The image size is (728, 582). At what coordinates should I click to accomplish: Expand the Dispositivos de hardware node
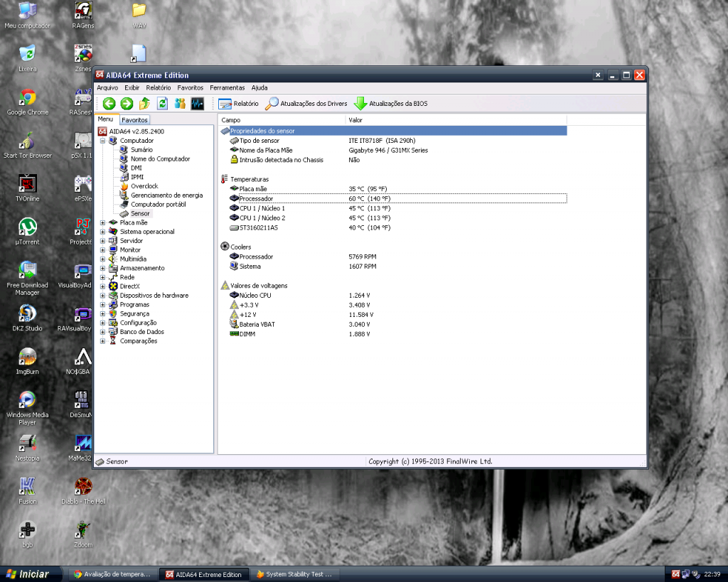tap(102, 295)
